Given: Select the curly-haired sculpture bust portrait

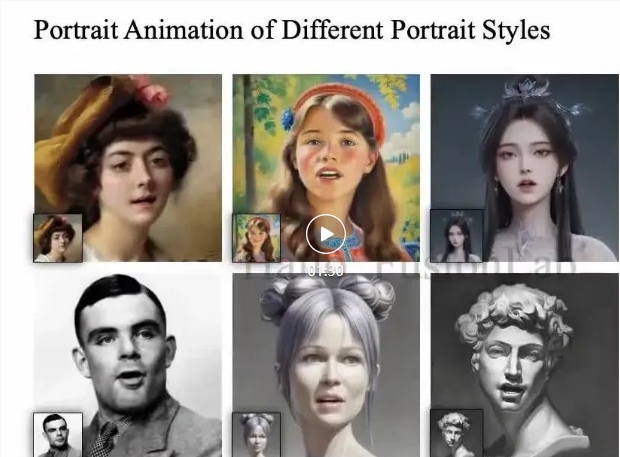Looking at the screenshot, I should (x=525, y=365).
